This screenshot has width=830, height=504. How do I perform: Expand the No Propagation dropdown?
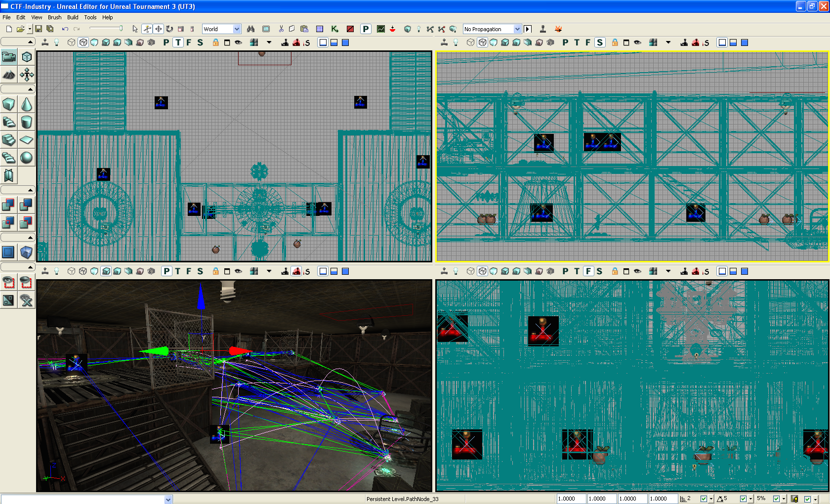point(517,29)
